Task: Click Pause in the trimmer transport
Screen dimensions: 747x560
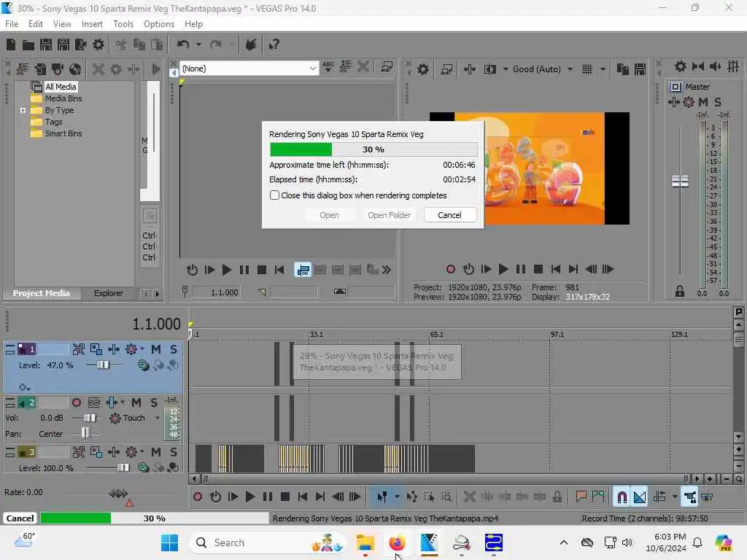Action: point(244,270)
